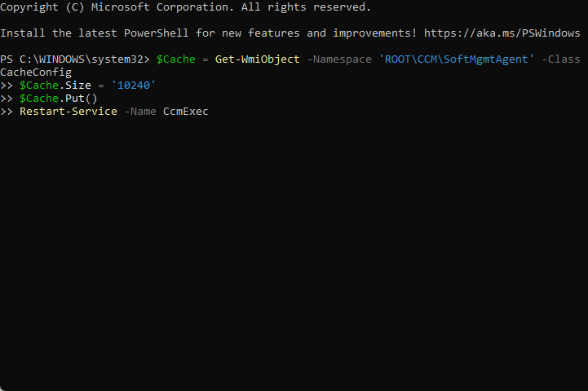Place cursor after CcmExec service name
The image size is (588, 391).
[x=208, y=112]
